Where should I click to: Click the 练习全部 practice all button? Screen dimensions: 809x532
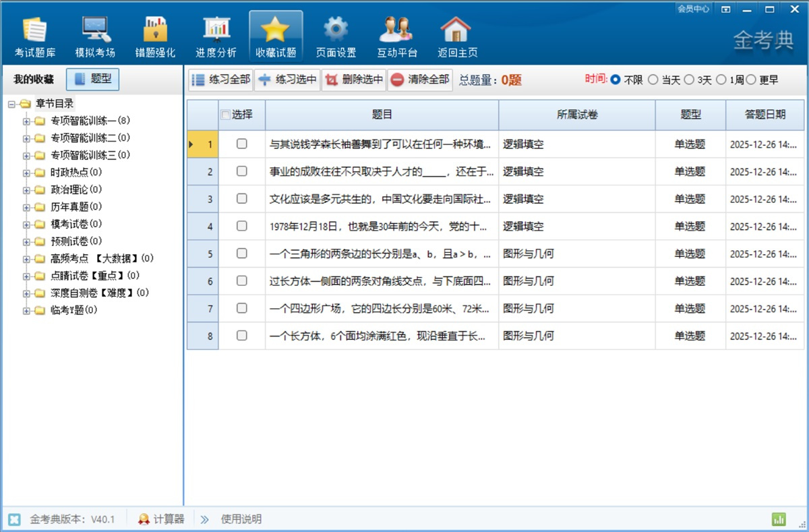[221, 80]
